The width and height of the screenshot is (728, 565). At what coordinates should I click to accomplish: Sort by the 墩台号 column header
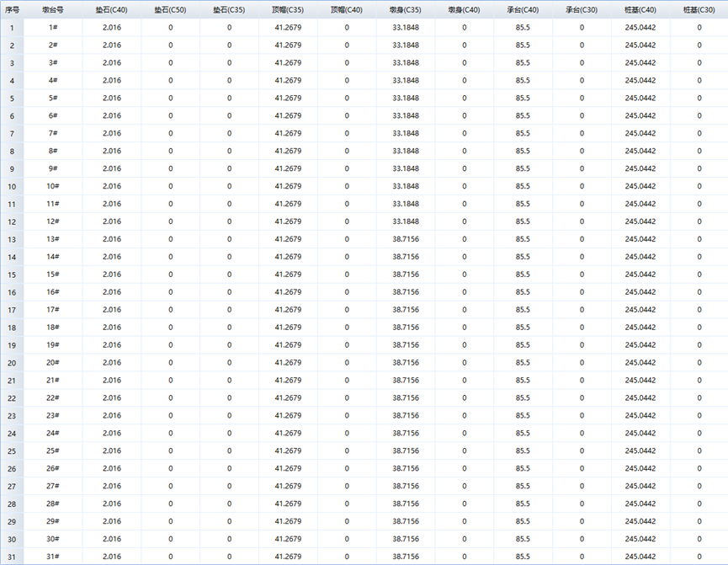[x=52, y=9]
